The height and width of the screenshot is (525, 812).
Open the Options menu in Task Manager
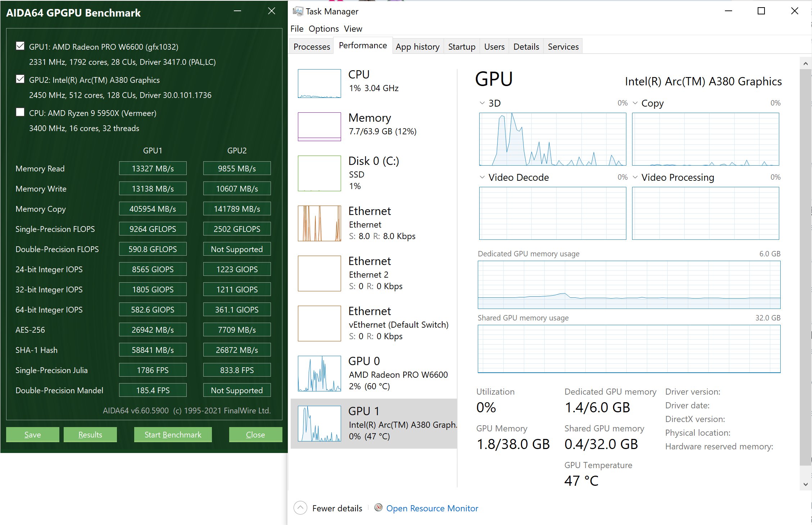pos(324,28)
